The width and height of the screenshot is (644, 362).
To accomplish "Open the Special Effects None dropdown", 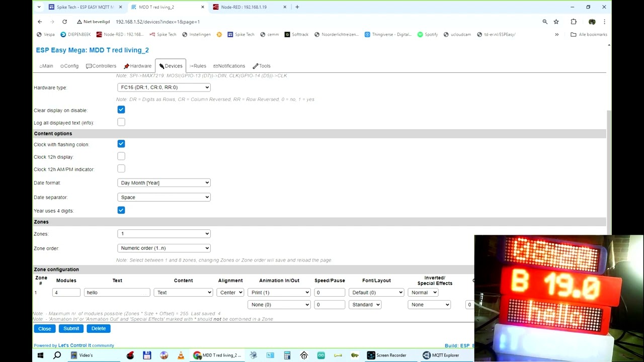I will (x=429, y=305).
